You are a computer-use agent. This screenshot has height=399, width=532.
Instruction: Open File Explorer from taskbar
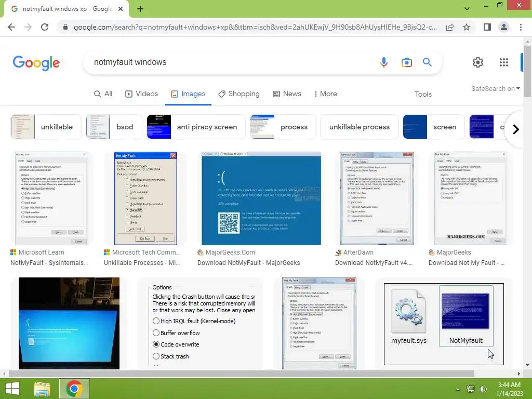[x=42, y=389]
